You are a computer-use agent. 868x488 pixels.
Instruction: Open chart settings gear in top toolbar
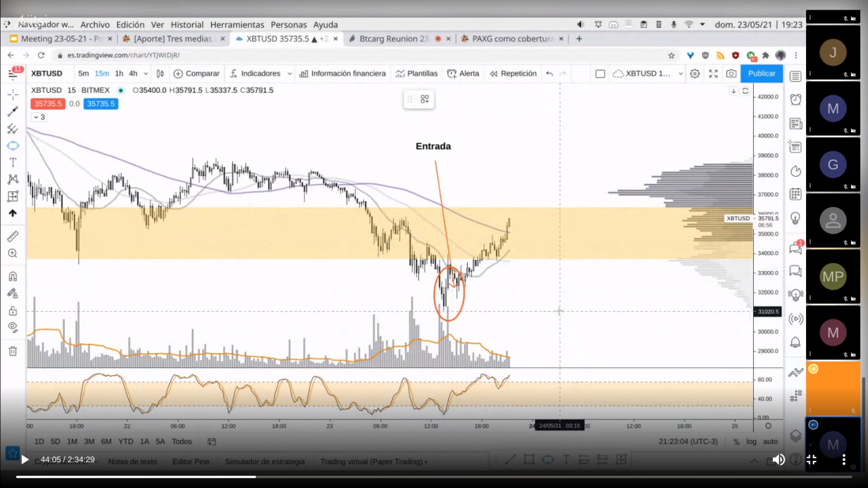(x=695, y=74)
